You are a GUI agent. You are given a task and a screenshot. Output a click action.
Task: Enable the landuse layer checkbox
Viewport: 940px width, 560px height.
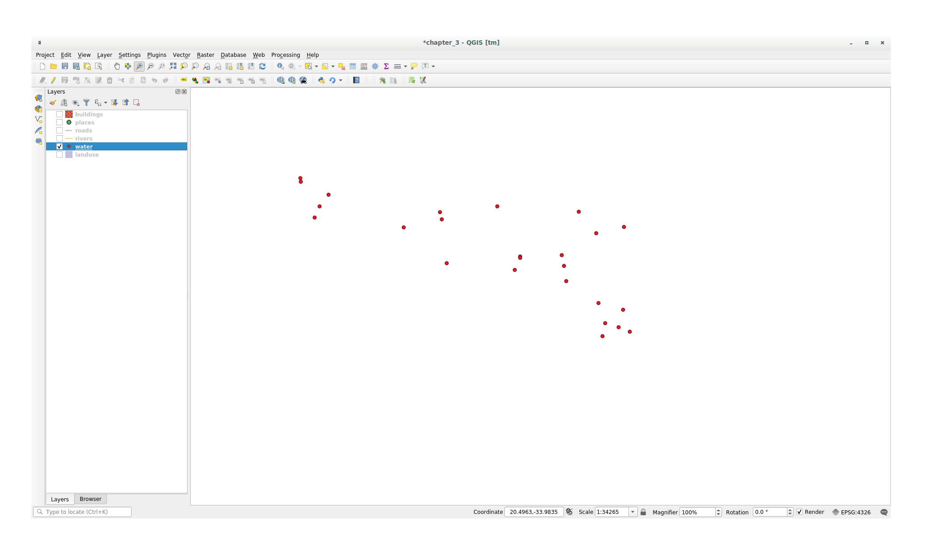pos(59,155)
